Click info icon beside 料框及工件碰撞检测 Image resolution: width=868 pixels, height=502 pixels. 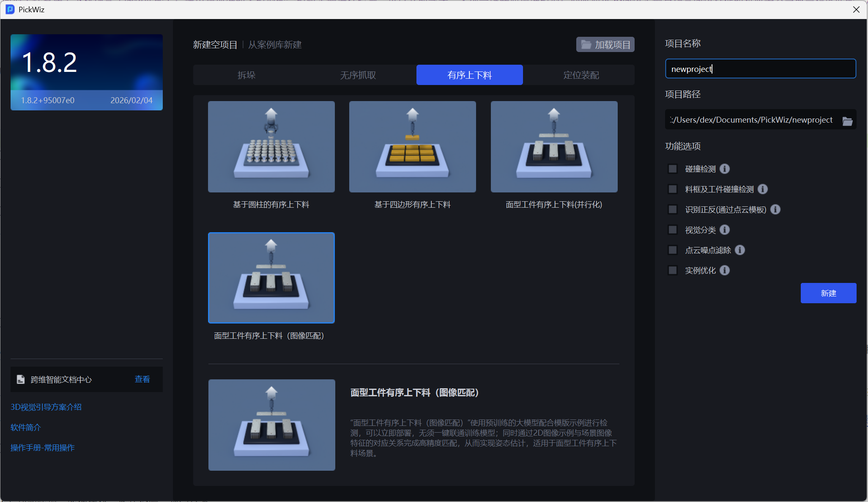(763, 189)
